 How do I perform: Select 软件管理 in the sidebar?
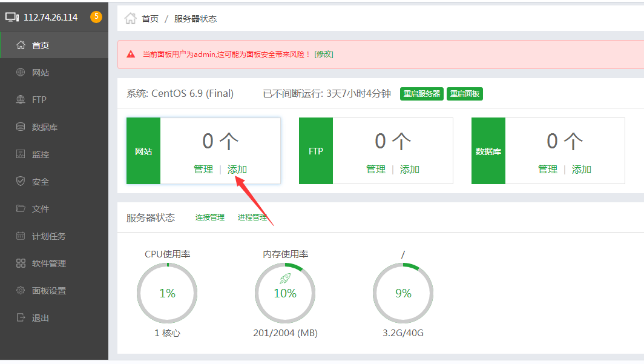pos(48,263)
